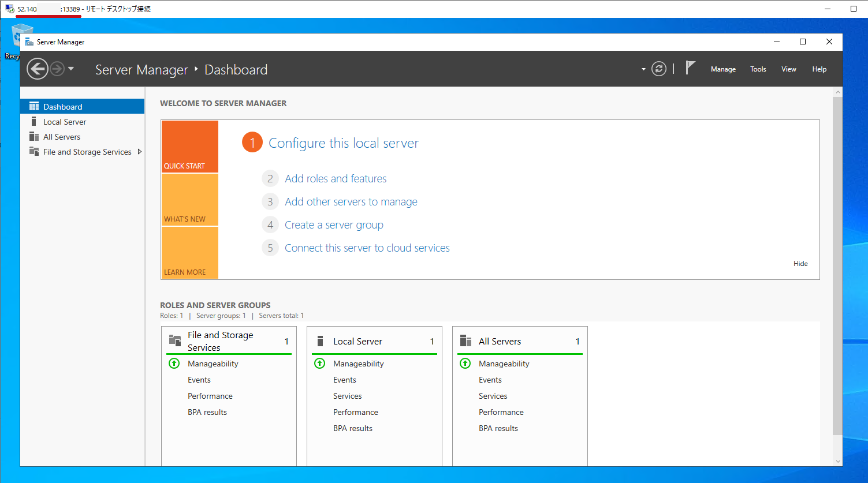Click Connect this server to cloud services

[367, 248]
